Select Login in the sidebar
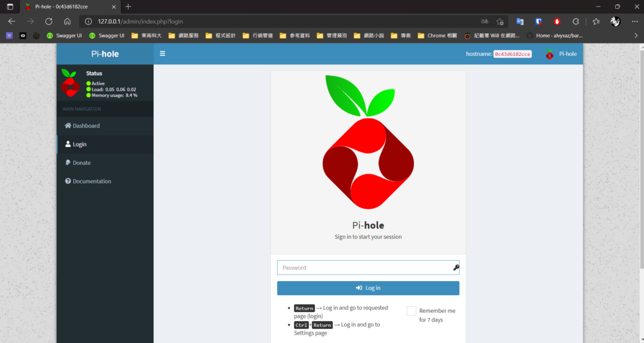Screen dimensions: 644x343 pyautogui.click(x=105, y=144)
